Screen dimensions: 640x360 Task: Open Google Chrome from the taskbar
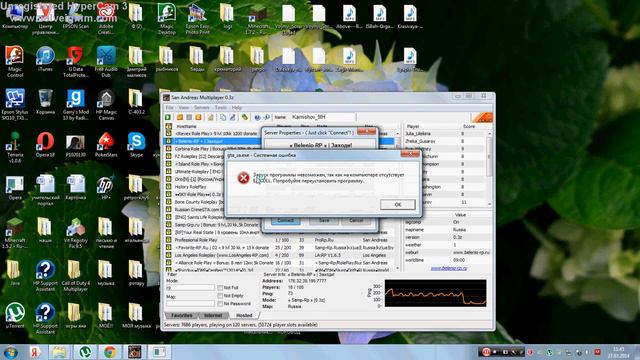point(109,352)
